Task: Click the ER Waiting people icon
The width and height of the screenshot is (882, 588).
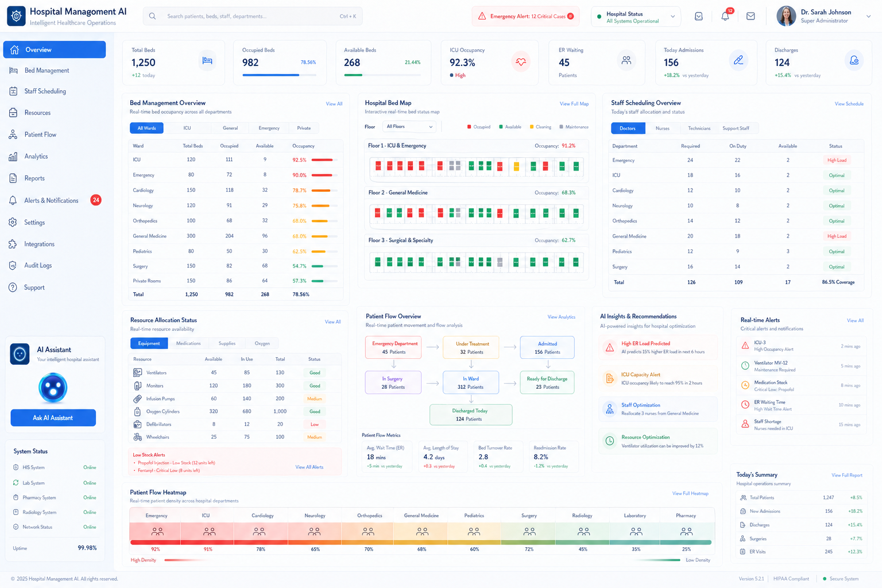Action: [x=626, y=60]
